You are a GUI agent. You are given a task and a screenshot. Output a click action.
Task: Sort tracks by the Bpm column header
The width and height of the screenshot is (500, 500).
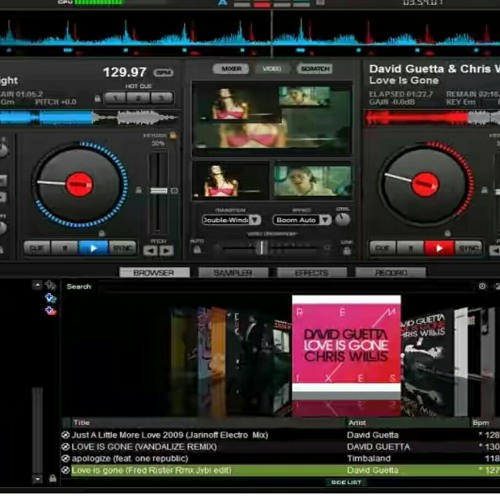coord(485,423)
